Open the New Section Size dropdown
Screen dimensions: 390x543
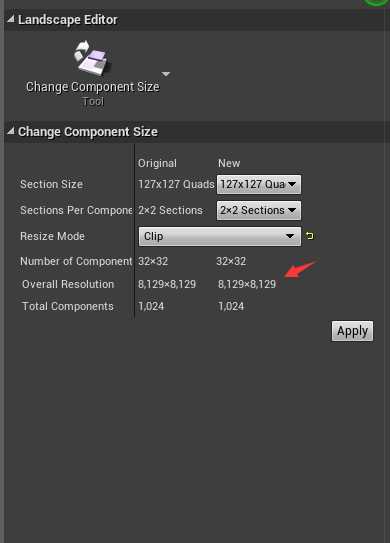(259, 184)
